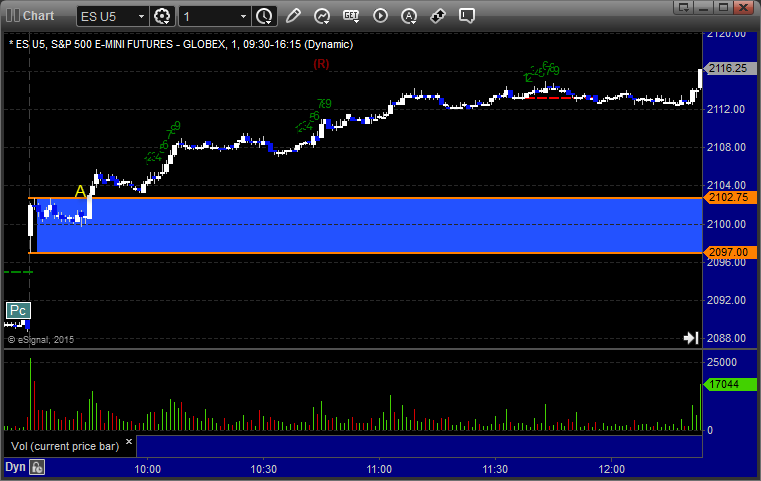Minimize the Chart window
This screenshot has width=761, height=481.
(703, 7)
